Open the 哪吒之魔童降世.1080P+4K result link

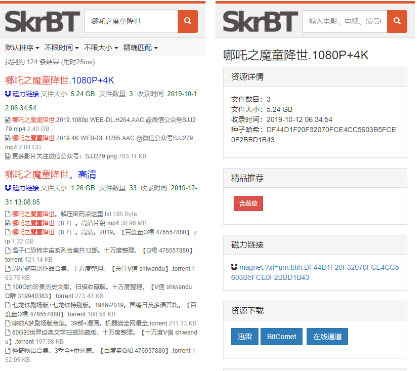tap(60, 80)
